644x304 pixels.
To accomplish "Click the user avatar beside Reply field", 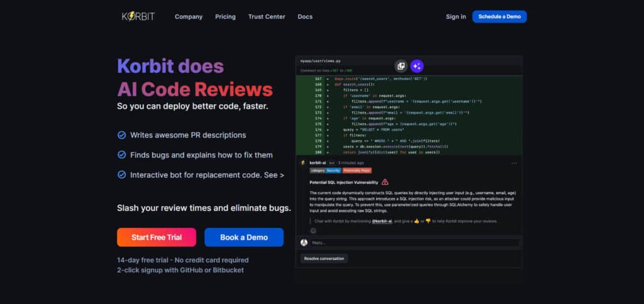I will [304, 242].
